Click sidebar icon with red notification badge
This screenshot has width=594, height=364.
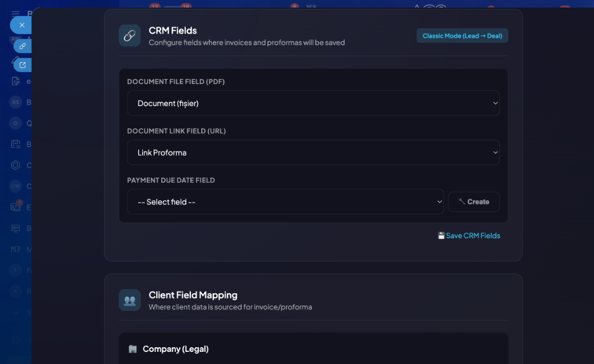pos(16,206)
